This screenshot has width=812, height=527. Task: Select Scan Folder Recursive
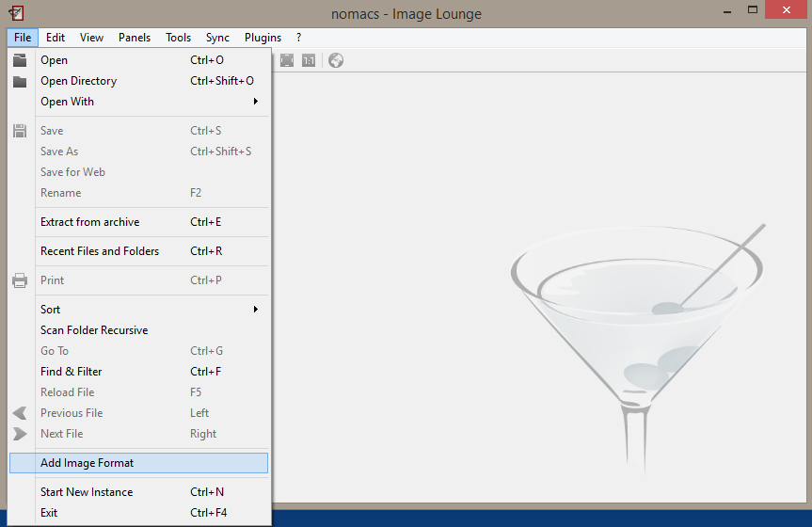pos(139,330)
